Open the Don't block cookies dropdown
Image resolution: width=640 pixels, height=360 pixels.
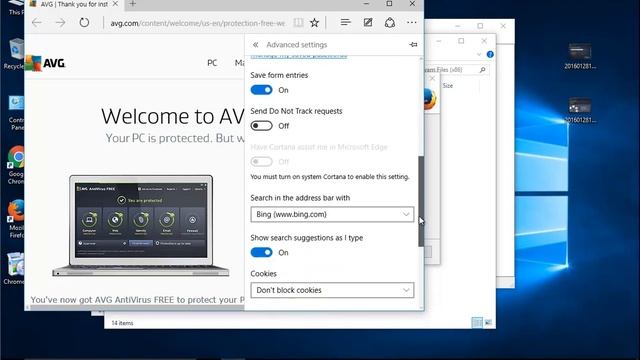332,290
